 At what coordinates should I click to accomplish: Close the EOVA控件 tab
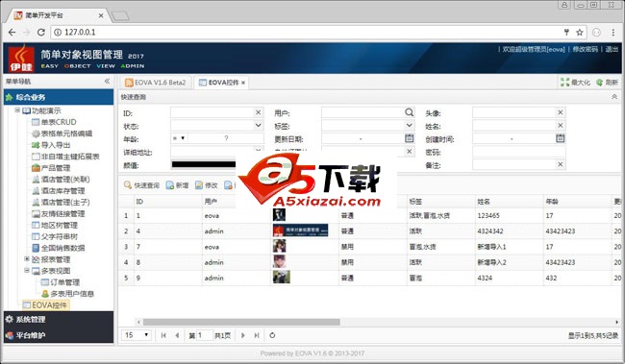243,83
